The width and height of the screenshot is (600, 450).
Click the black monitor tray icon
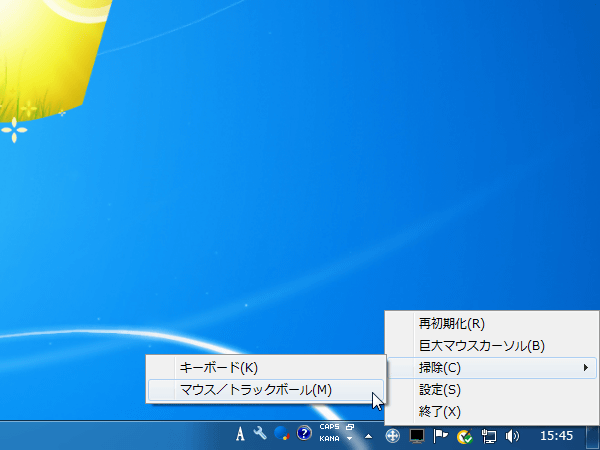(x=418, y=436)
